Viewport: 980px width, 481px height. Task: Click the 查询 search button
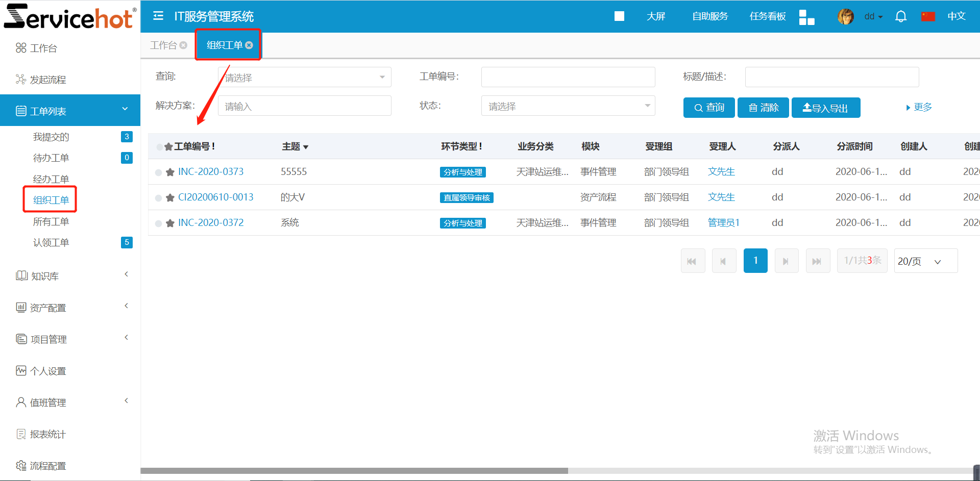click(709, 108)
